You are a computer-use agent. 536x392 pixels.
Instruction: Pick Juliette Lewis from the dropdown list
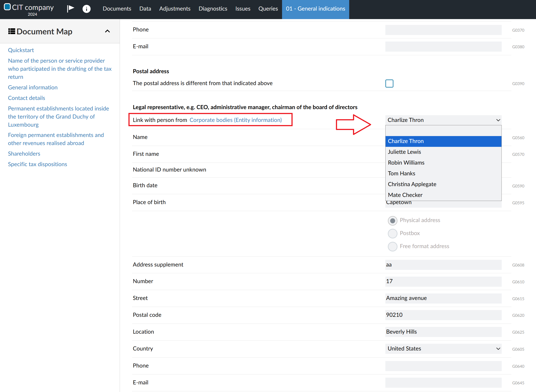pyautogui.click(x=404, y=152)
